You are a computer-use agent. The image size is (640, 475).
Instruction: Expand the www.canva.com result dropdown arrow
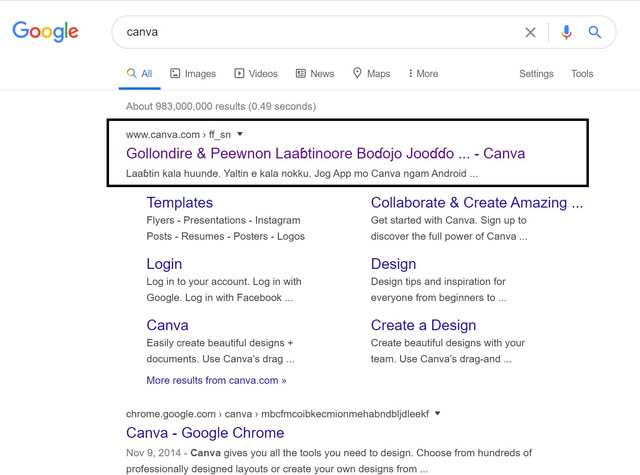pyautogui.click(x=240, y=134)
